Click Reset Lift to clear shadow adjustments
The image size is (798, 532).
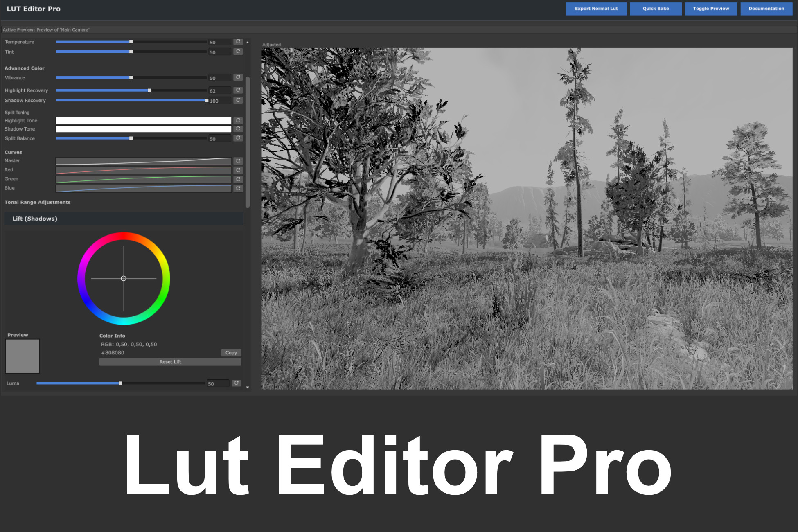coord(170,361)
